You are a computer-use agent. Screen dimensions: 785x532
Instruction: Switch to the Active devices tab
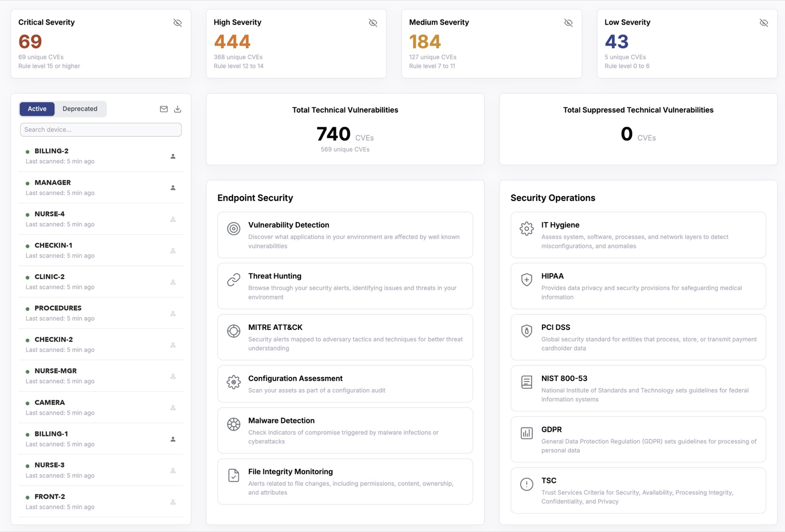coord(37,109)
